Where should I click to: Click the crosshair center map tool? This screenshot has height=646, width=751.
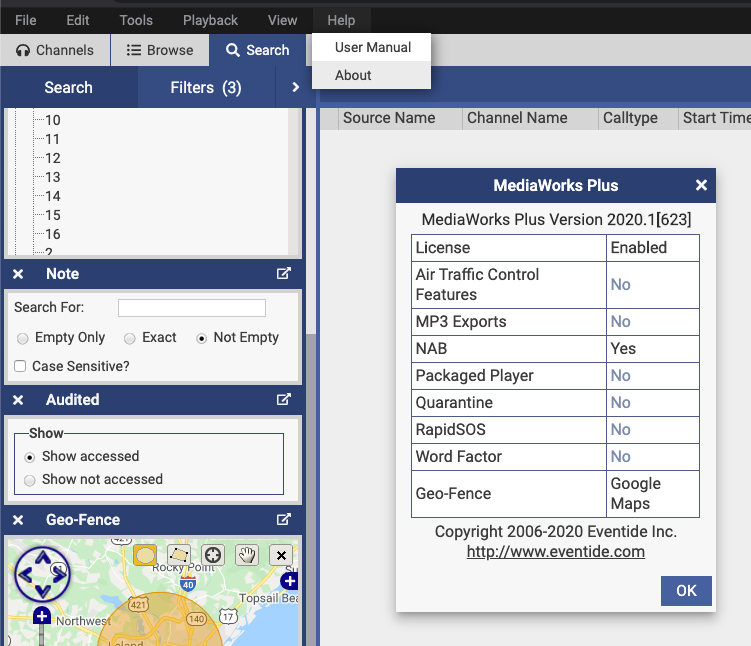(x=212, y=555)
